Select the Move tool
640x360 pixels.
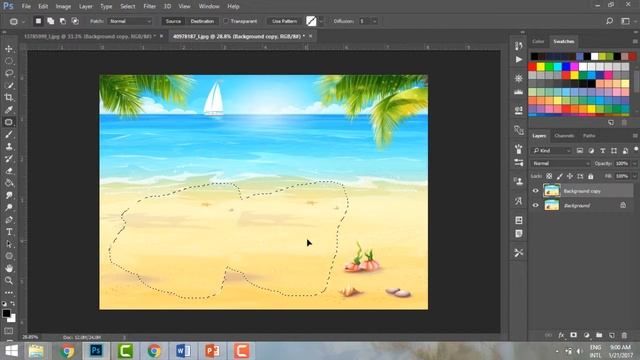pos(9,49)
